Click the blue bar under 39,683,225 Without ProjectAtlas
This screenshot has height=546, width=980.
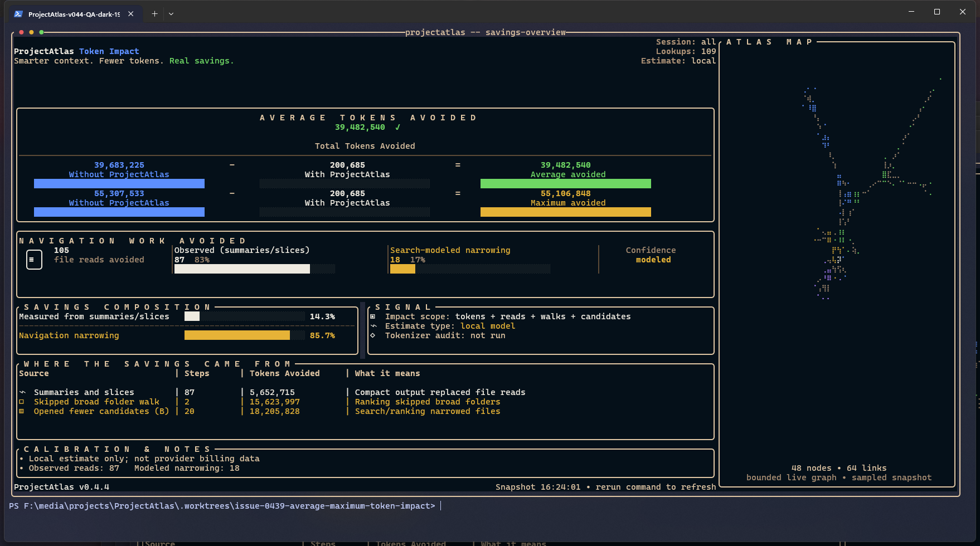(119, 184)
